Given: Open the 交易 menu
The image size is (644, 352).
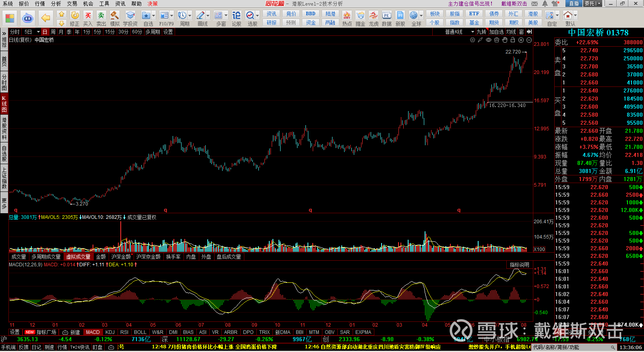Looking at the screenshot, I should pos(72,4).
